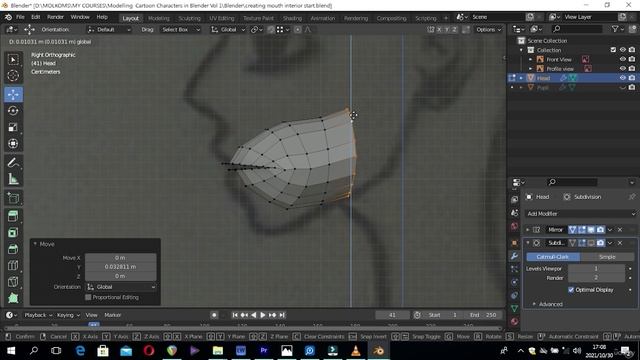
Task: Activate the Transform tool
Action: click(x=13, y=144)
